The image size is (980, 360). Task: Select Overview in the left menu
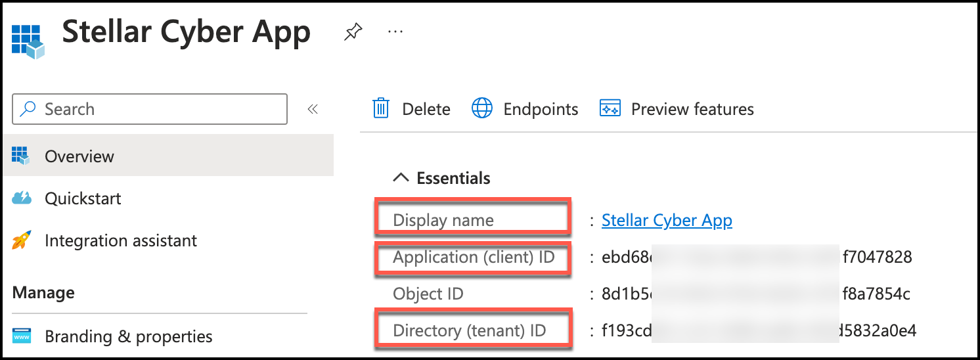pyautogui.click(x=79, y=156)
